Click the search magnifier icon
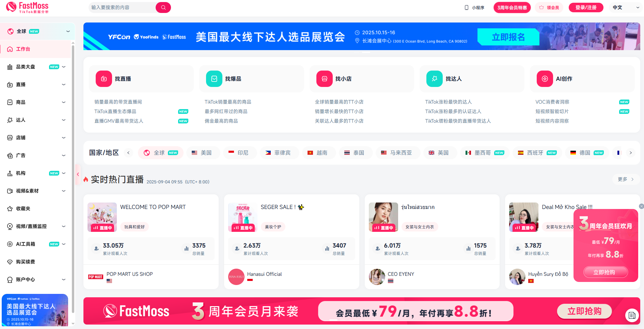Viewport: 644px width, 329px height. [163, 7]
